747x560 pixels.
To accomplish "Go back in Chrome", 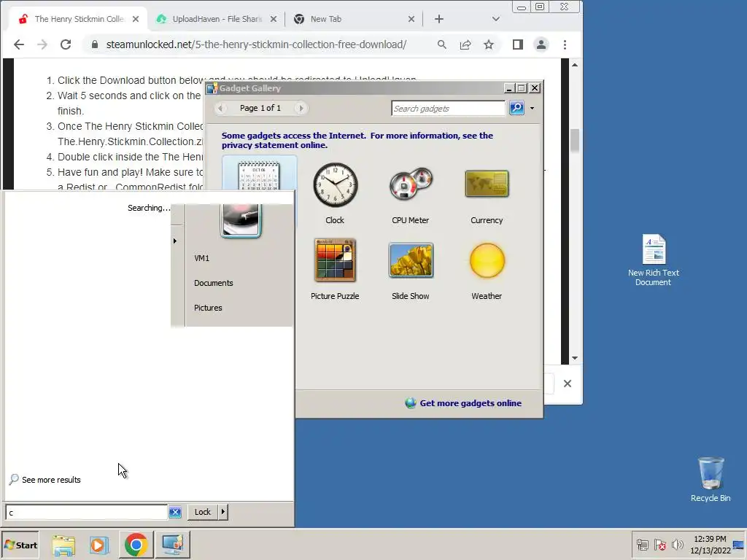I will [18, 44].
